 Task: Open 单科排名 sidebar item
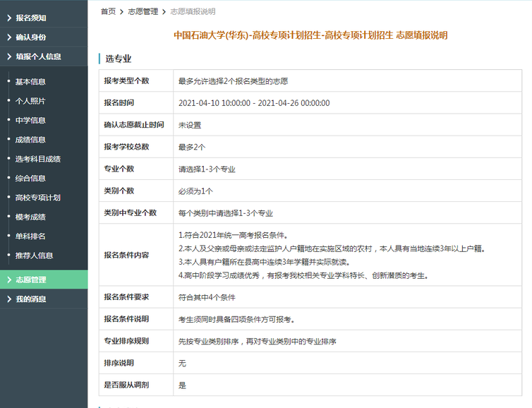[30, 236]
